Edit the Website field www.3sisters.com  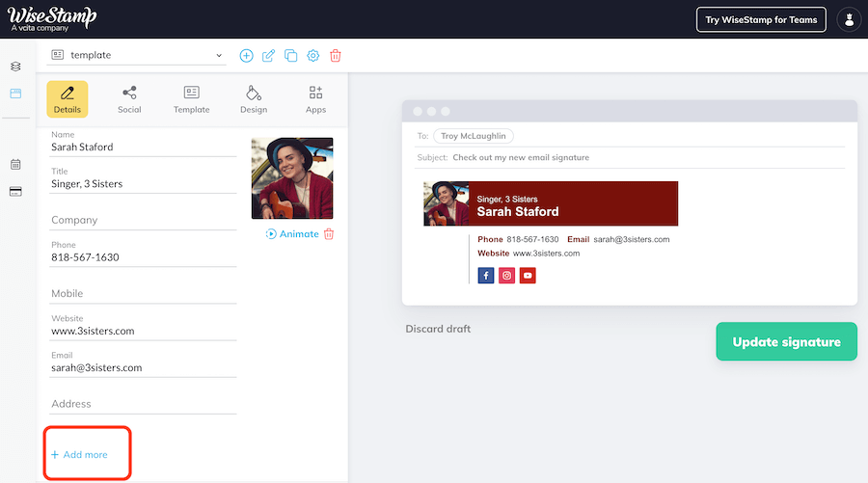tap(143, 327)
